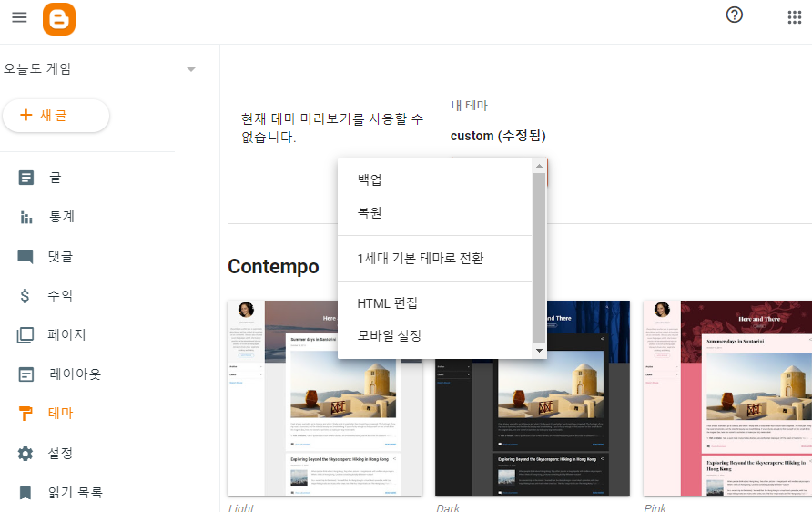This screenshot has width=812, height=512.
Task: Click the custom (수정됨) theme name
Action: pos(498,136)
